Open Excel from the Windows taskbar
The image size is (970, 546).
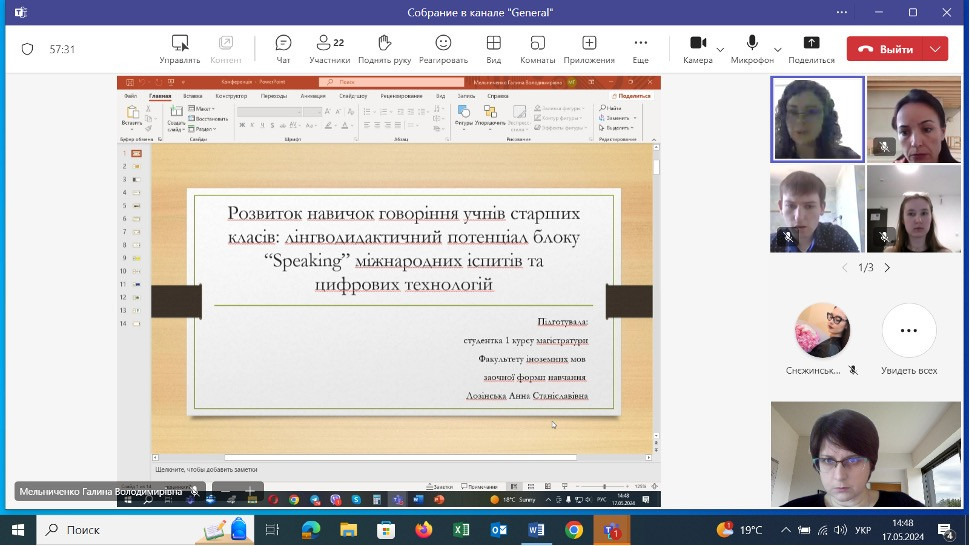pyautogui.click(x=461, y=530)
